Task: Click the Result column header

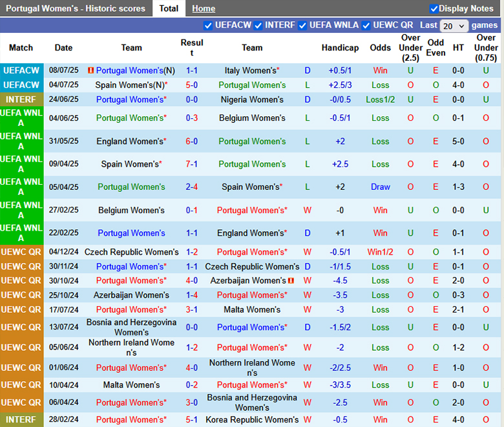Action: (x=191, y=48)
